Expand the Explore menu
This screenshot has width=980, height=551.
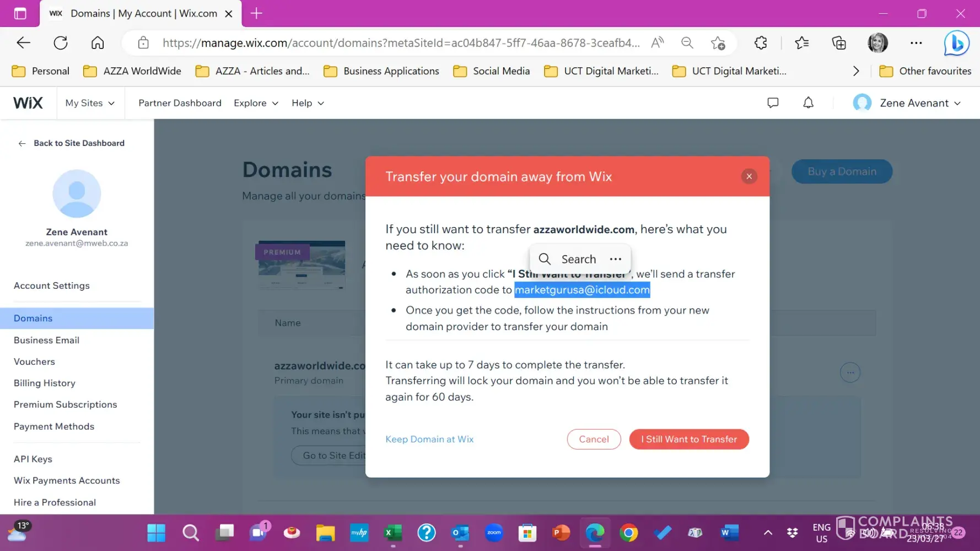[x=256, y=103]
